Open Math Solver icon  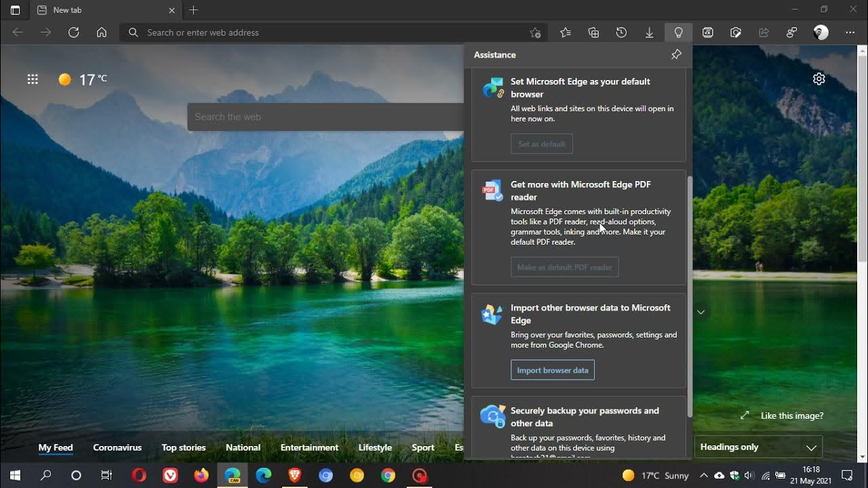point(707,33)
